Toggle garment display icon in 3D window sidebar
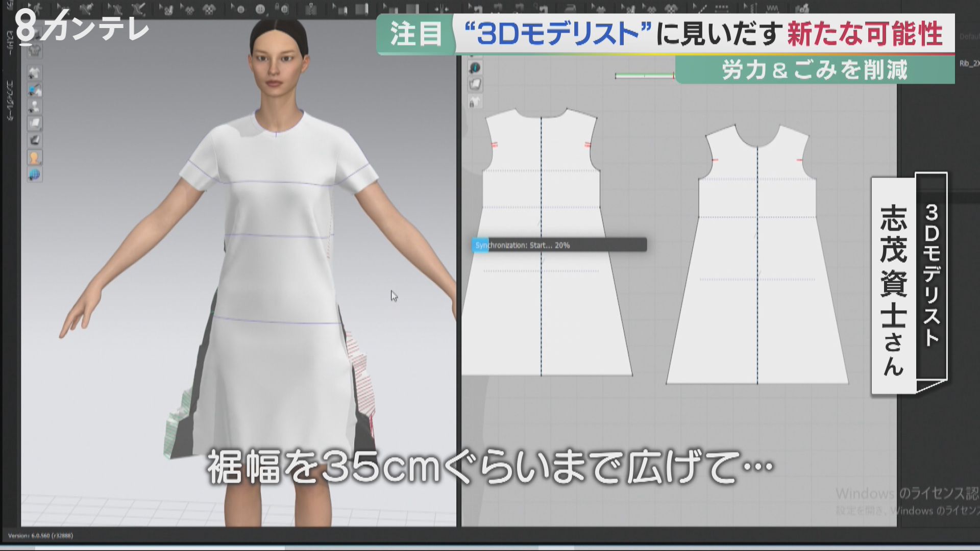 35,72
